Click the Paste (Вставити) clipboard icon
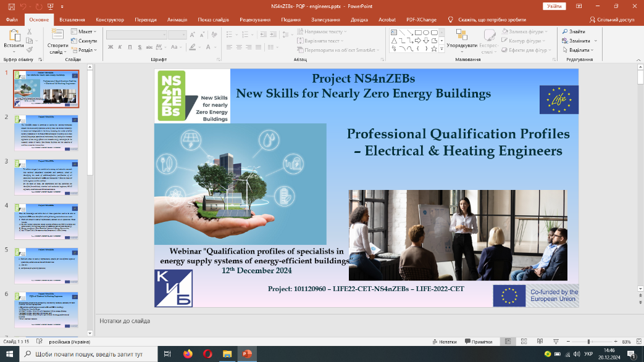 pyautogui.click(x=14, y=35)
